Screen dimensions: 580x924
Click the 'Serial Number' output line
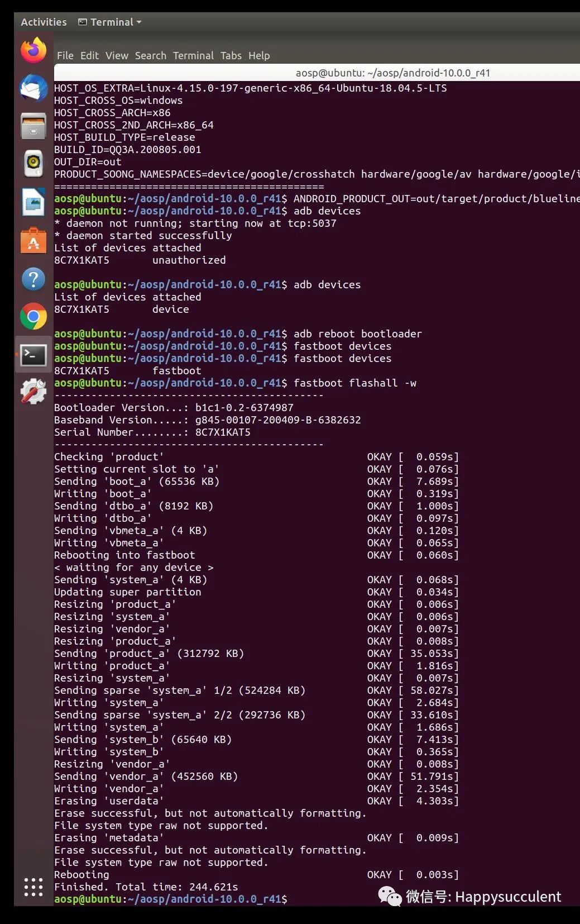(152, 432)
